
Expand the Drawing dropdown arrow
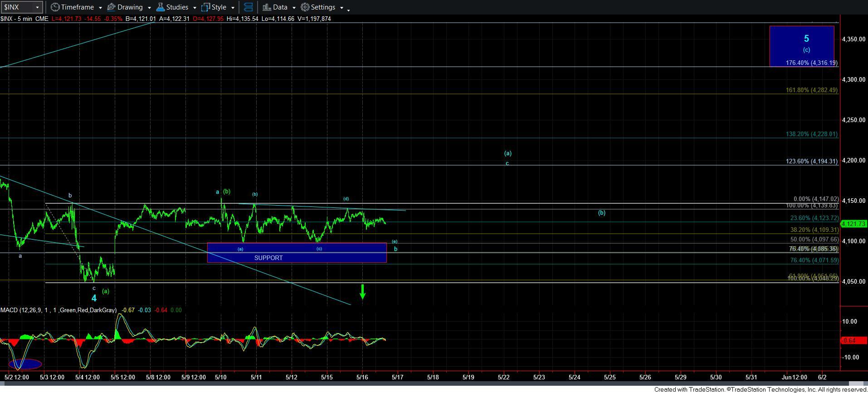[x=149, y=8]
